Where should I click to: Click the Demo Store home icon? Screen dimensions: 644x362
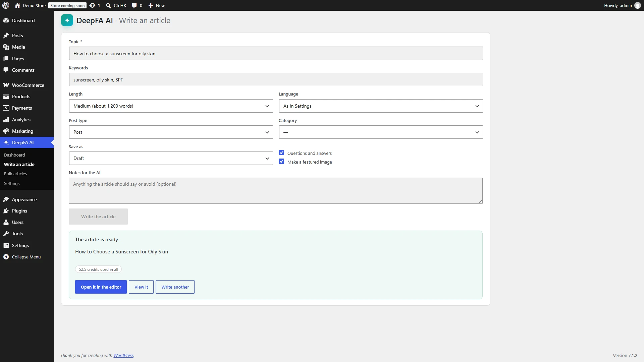[17, 5]
